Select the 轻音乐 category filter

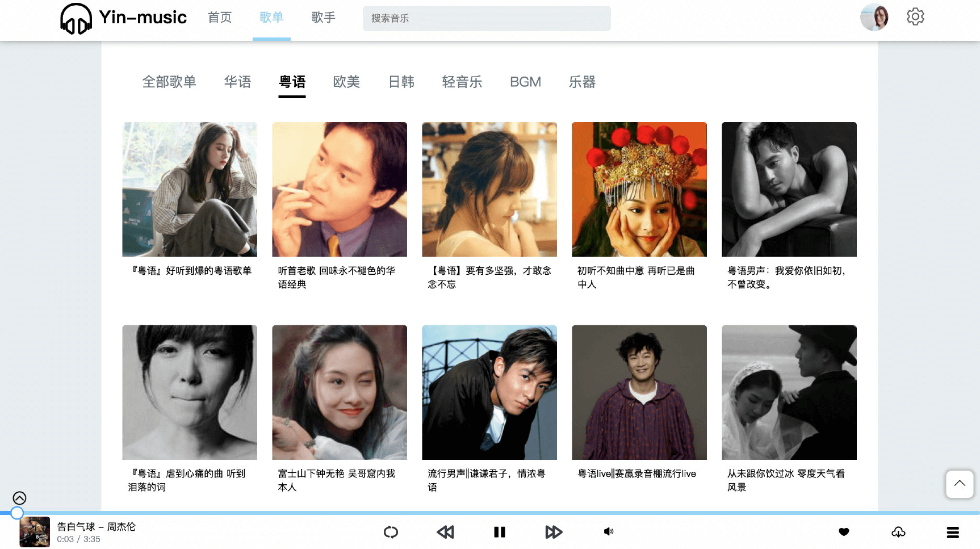tap(462, 82)
